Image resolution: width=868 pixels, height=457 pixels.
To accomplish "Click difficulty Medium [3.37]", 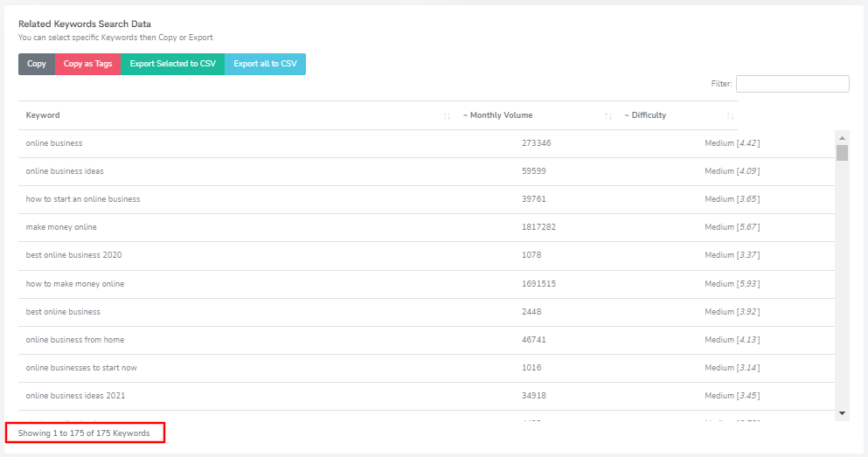I will click(733, 255).
